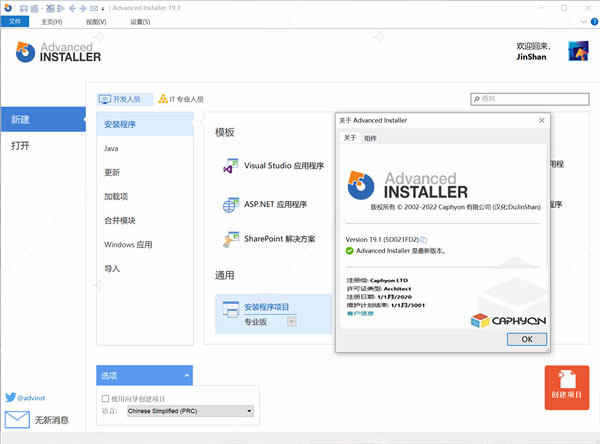
Task: Select the 合并模块 category
Action: (145, 220)
